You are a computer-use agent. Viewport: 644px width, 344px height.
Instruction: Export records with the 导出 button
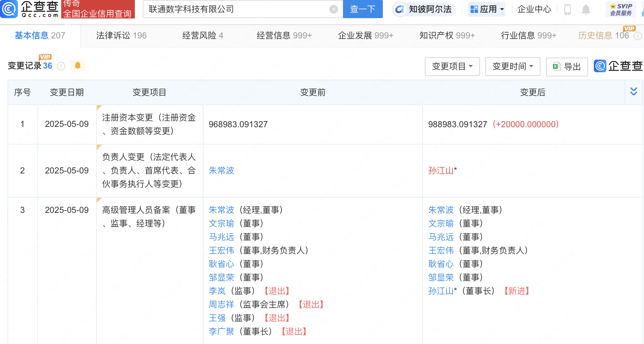coord(567,66)
